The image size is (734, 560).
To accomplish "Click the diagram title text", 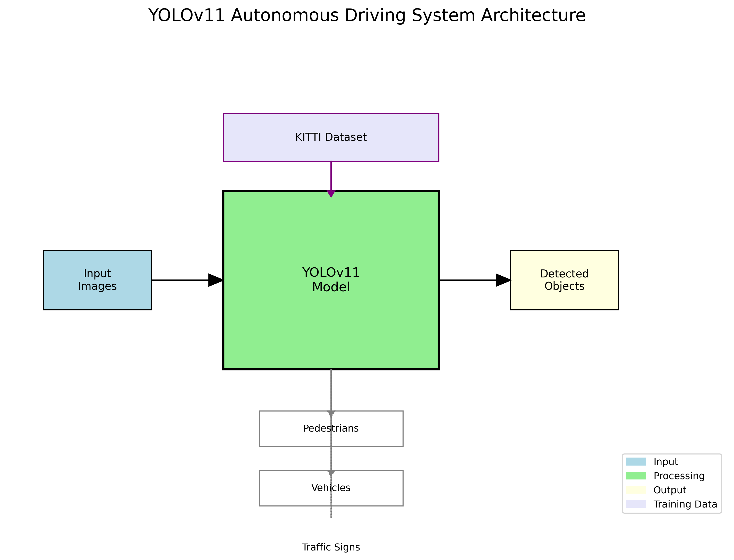I will pos(367,15).
